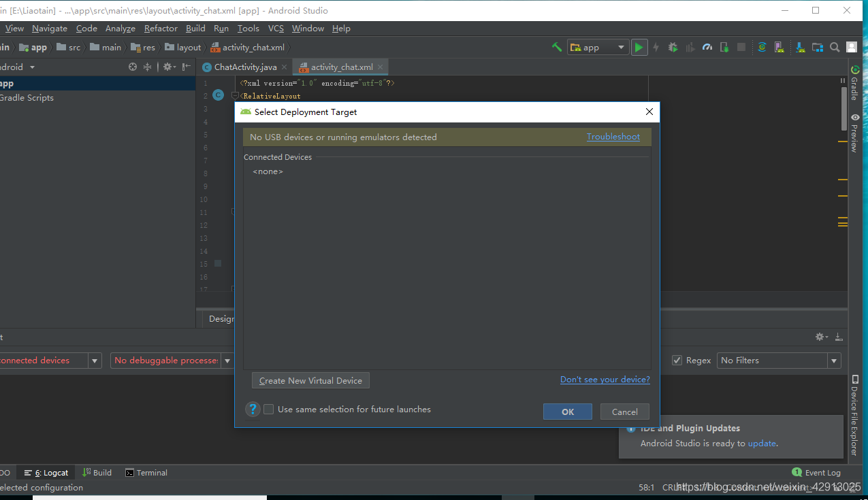This screenshot has width=868, height=500.
Task: Click the user avatar icon in toolbar
Action: [x=852, y=47]
